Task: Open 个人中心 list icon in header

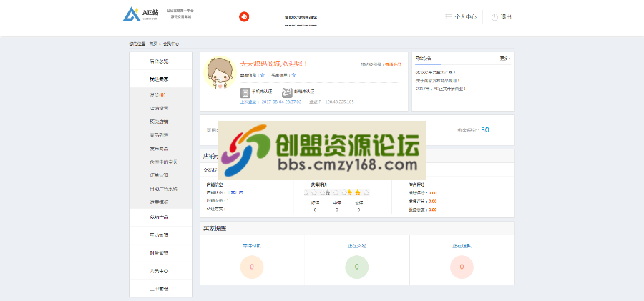Action: (x=449, y=16)
